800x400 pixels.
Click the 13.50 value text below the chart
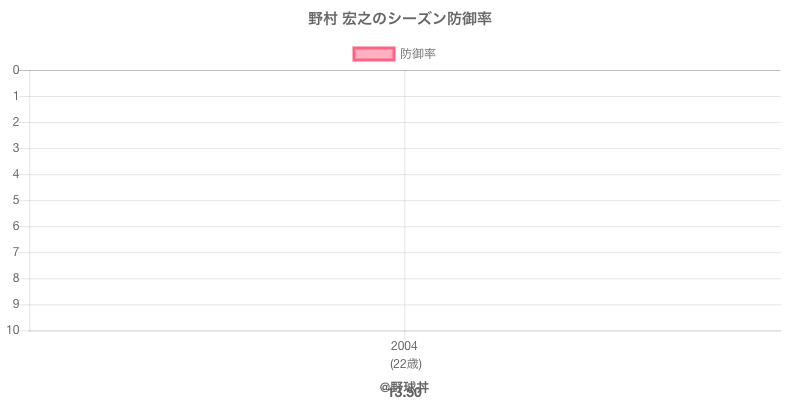point(404,394)
